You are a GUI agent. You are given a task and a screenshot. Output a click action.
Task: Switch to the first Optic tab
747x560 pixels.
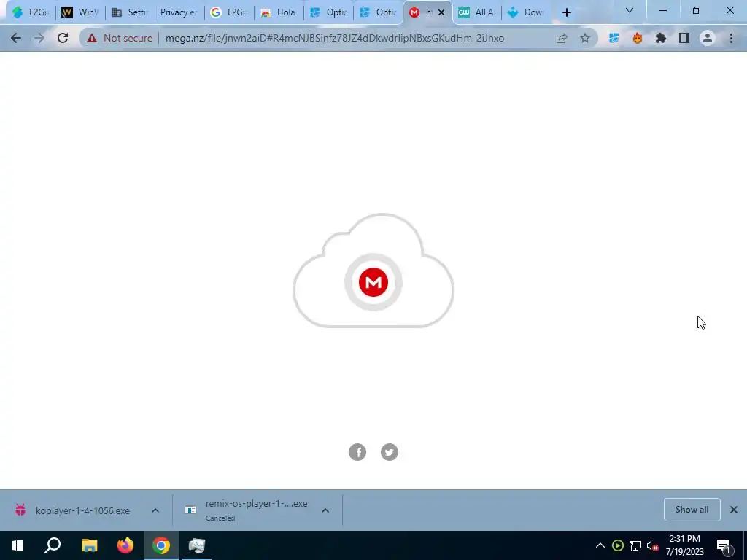click(328, 12)
